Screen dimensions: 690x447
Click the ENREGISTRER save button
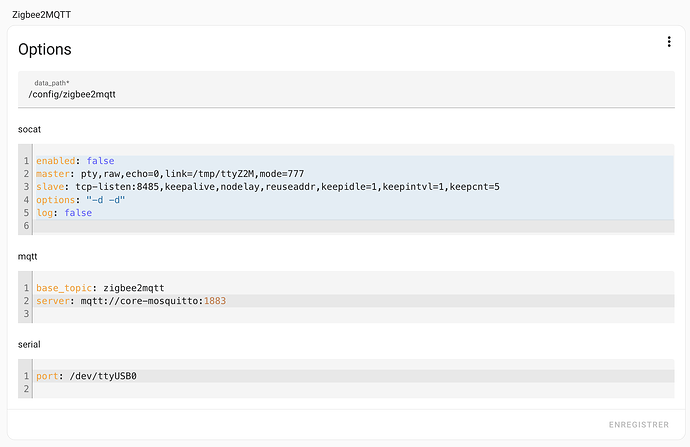tap(639, 425)
